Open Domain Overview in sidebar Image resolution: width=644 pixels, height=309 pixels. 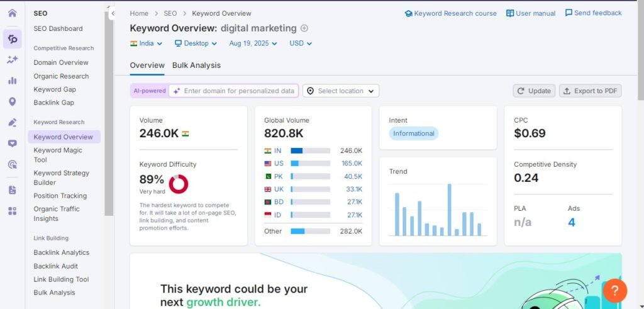[61, 62]
